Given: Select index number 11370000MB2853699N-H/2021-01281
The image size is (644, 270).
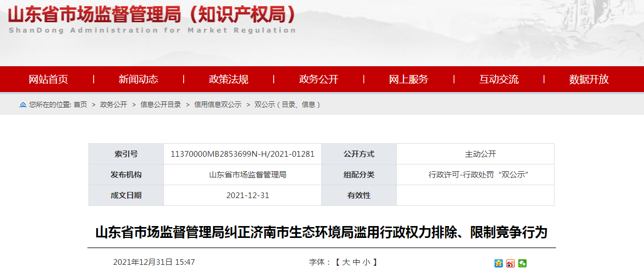Looking at the screenshot, I should (243, 154).
